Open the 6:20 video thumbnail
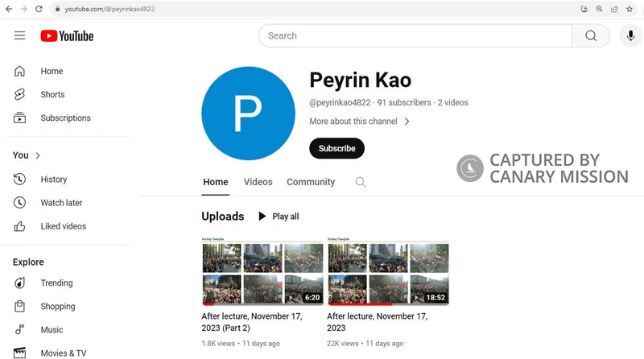 point(262,271)
